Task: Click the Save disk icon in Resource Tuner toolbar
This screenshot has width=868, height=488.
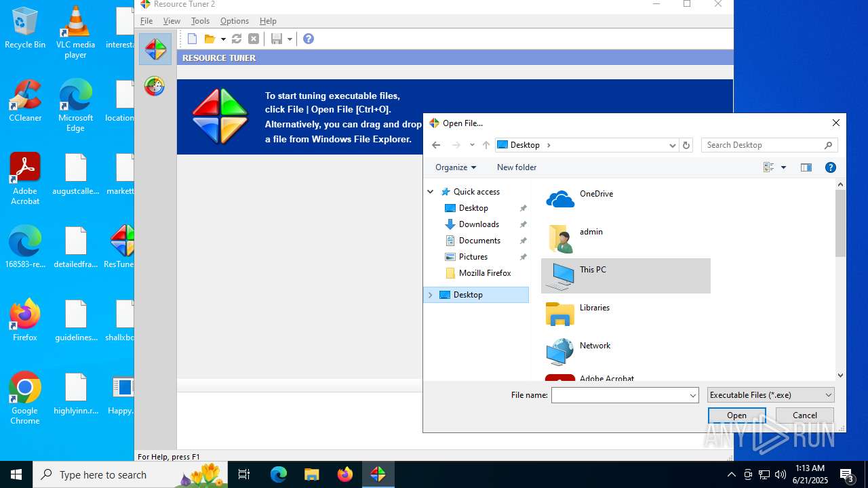Action: point(277,39)
